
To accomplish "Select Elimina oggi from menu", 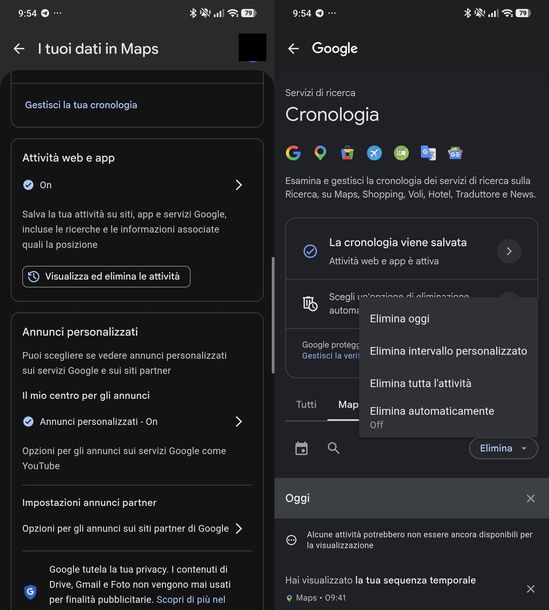I will point(448,319).
